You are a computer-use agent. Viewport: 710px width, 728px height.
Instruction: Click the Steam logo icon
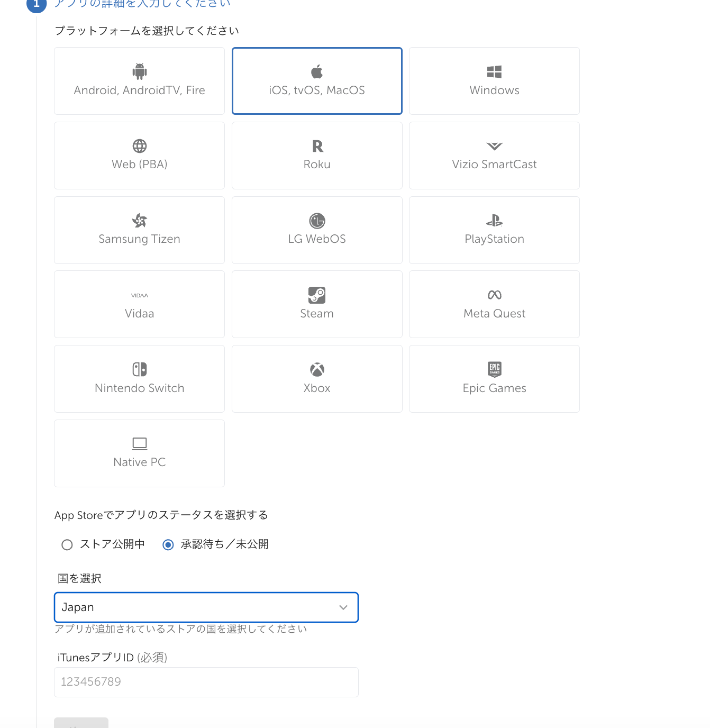pos(317,295)
